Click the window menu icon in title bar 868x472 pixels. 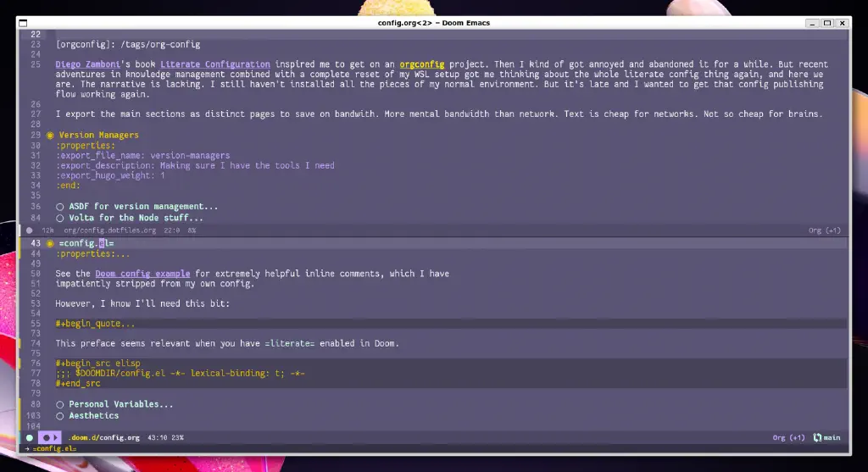[23, 23]
